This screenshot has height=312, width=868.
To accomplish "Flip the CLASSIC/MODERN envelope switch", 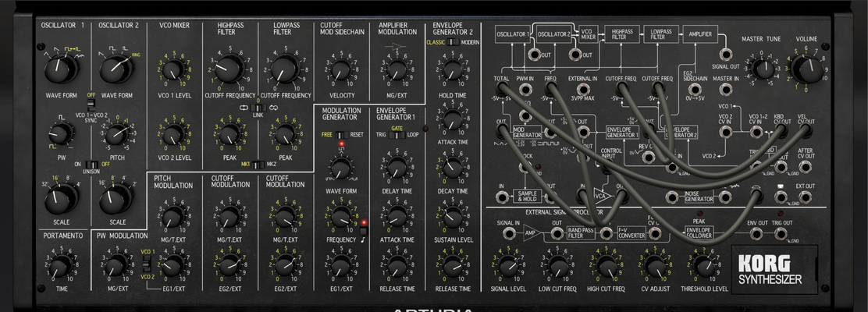I will pos(454,42).
